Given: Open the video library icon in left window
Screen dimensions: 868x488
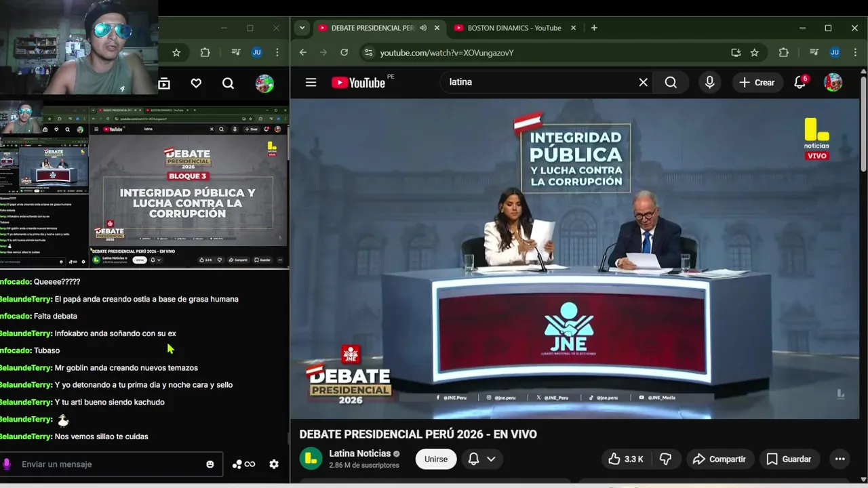Looking at the screenshot, I should click(x=164, y=83).
